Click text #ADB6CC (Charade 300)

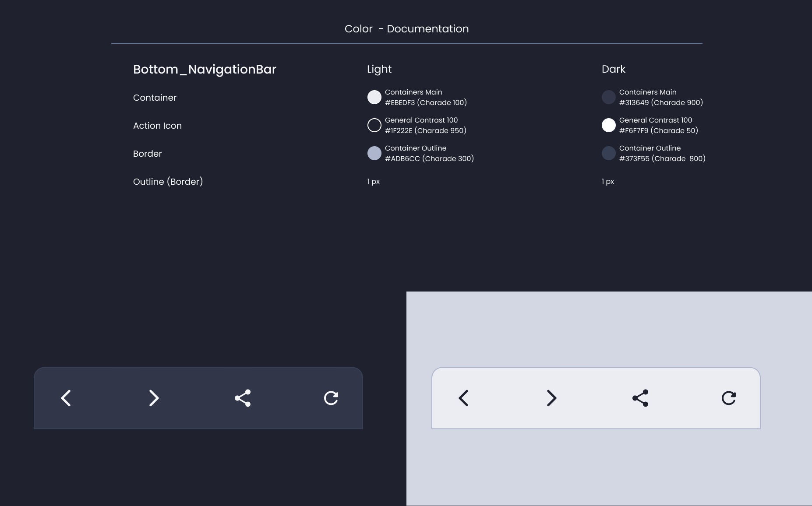pos(429,158)
